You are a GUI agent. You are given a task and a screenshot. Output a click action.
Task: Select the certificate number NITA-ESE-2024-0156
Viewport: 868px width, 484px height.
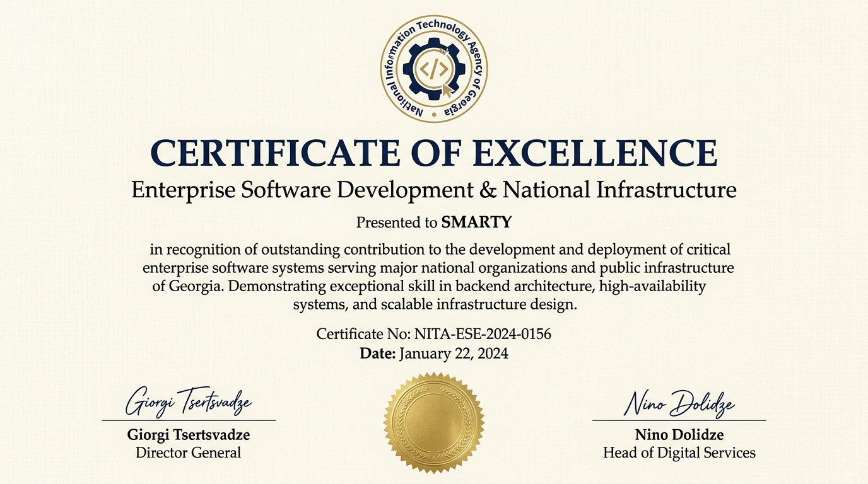click(433, 334)
